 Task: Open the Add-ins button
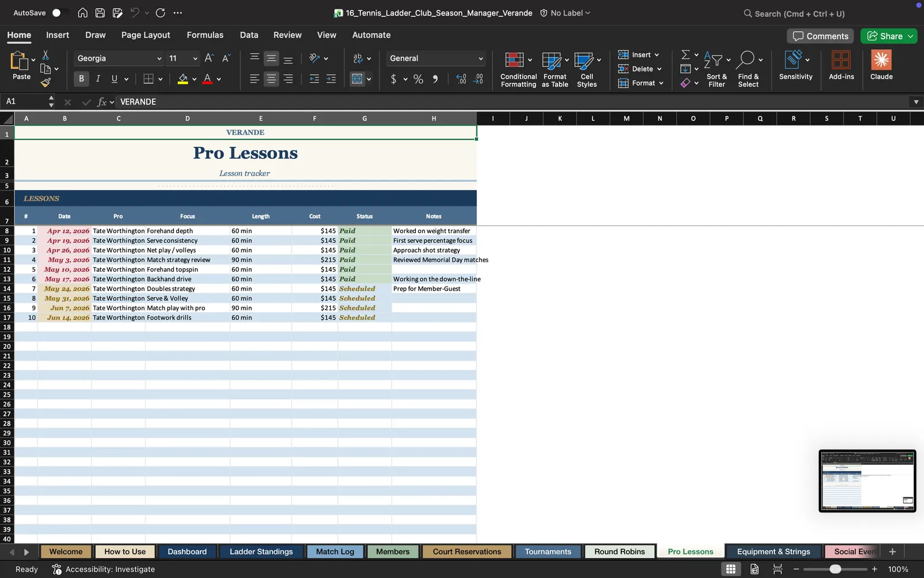click(841, 65)
